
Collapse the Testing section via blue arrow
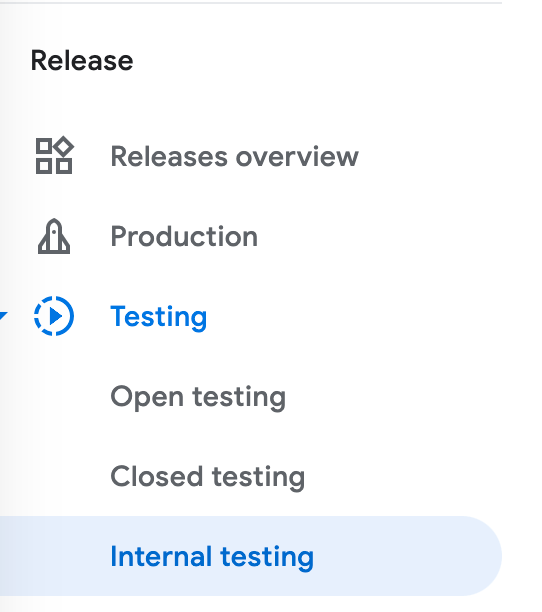coord(3,315)
